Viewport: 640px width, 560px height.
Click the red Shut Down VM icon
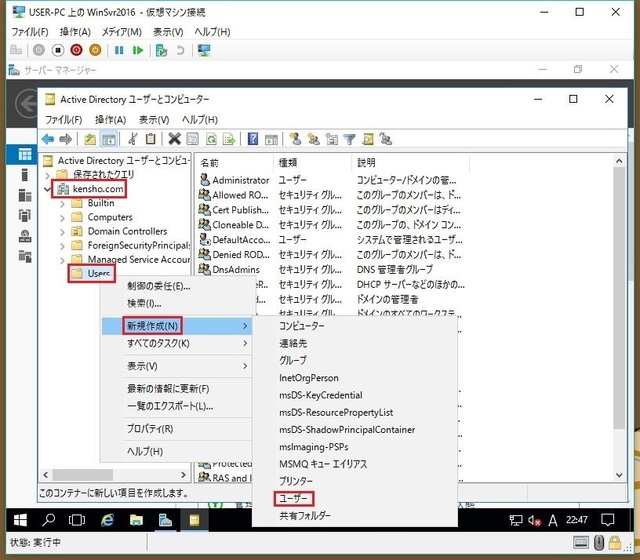coord(77,50)
